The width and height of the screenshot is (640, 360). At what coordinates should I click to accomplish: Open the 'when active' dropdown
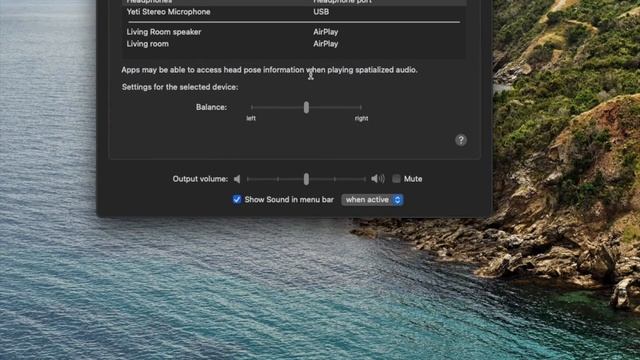(x=372, y=200)
